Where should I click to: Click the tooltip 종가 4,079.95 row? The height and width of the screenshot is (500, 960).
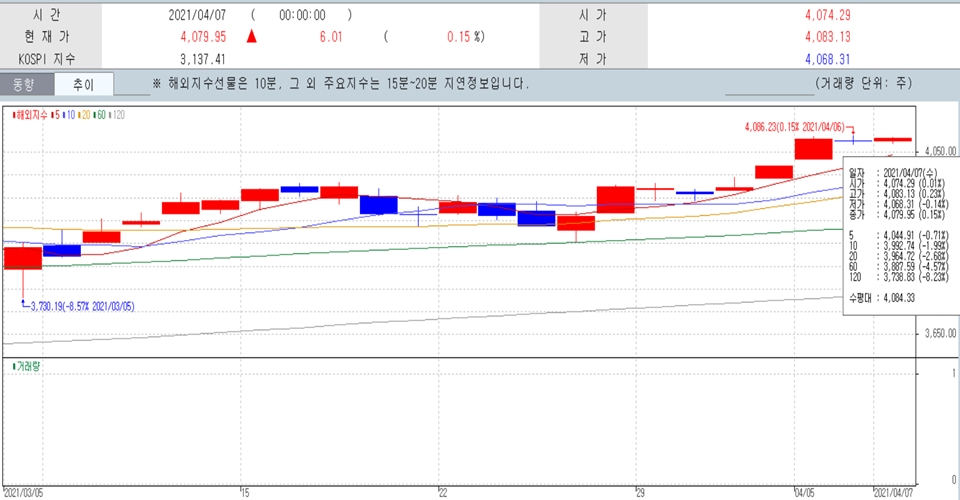[x=897, y=215]
